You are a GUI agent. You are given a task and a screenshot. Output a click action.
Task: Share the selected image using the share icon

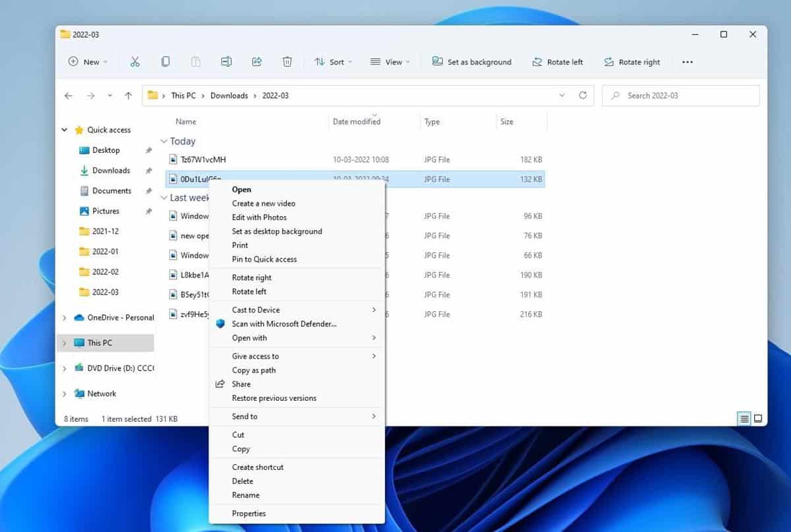pyautogui.click(x=257, y=61)
